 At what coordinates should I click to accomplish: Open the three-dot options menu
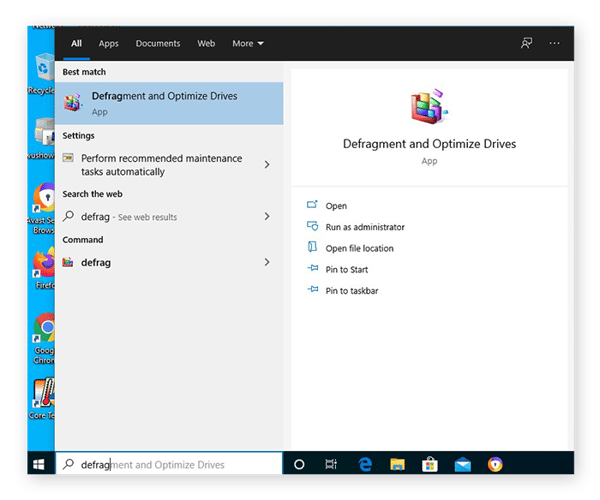coord(554,43)
